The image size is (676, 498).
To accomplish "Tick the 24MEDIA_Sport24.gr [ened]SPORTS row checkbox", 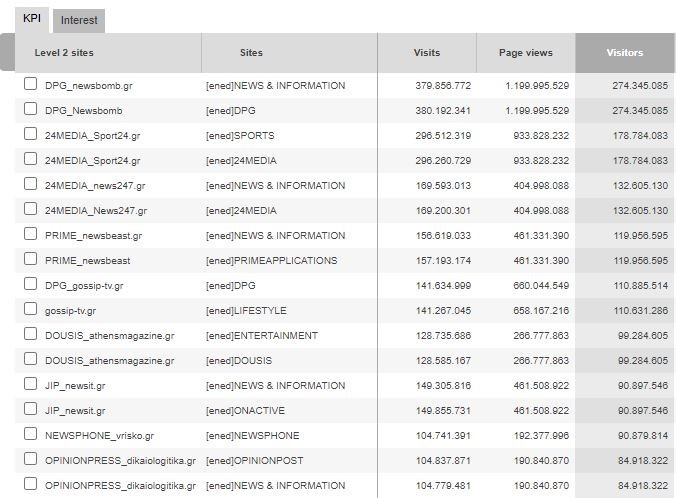I will [x=31, y=134].
